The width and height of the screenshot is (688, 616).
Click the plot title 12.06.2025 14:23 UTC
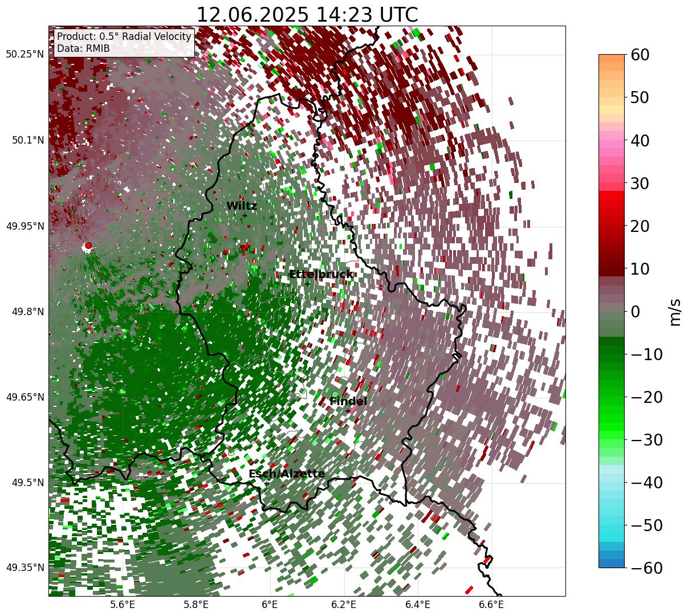click(307, 14)
